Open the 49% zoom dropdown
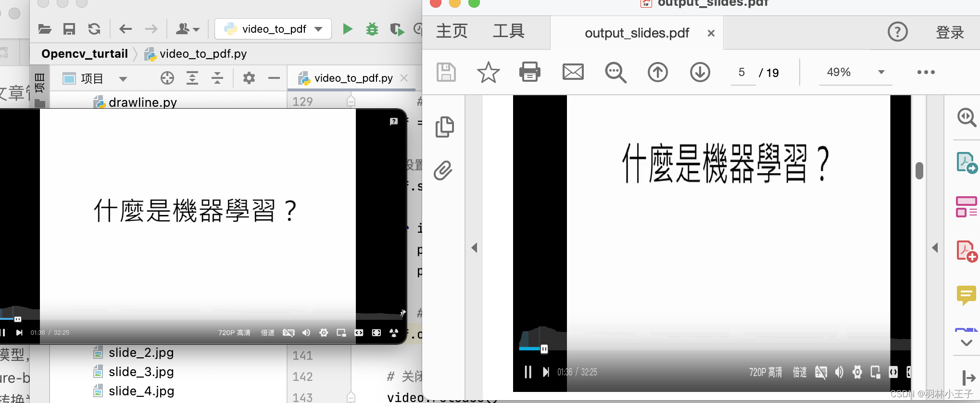 click(856, 72)
